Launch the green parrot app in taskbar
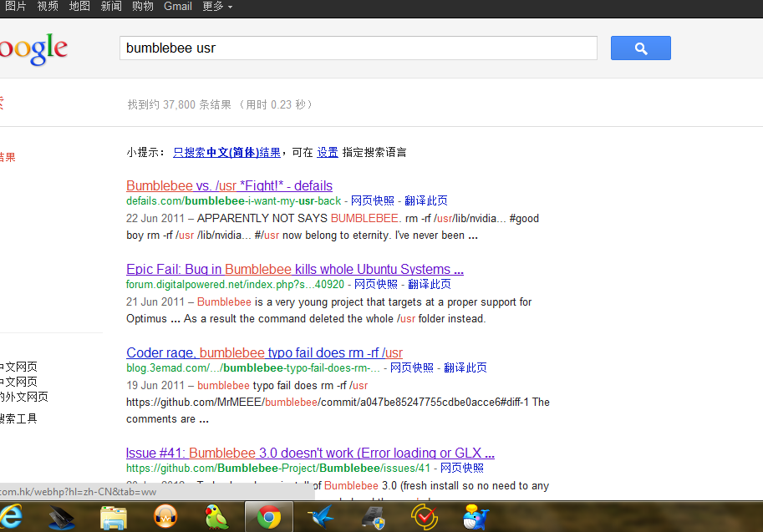Image resolution: width=763 pixels, height=532 pixels. point(216,516)
